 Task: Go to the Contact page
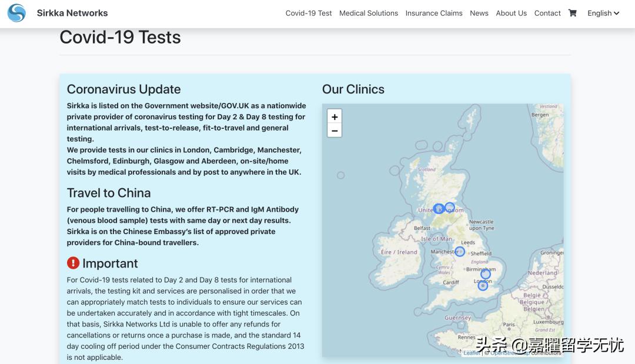point(547,13)
